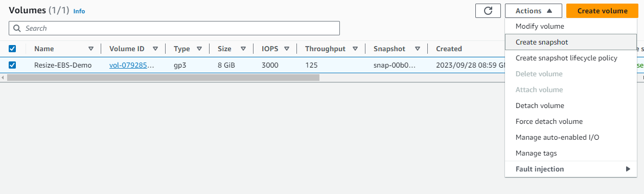644x194 pixels.
Task: Select Detach volume option
Action: pyautogui.click(x=571, y=105)
